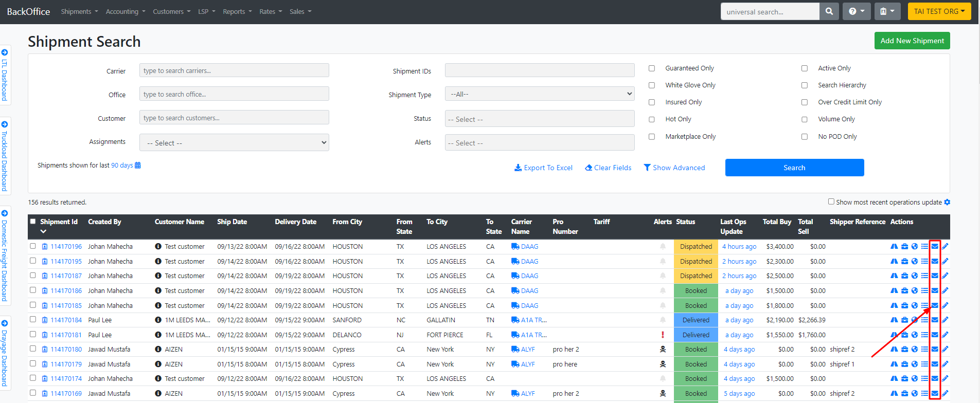Click Export To Excel link
980x403 pixels.
click(x=543, y=168)
